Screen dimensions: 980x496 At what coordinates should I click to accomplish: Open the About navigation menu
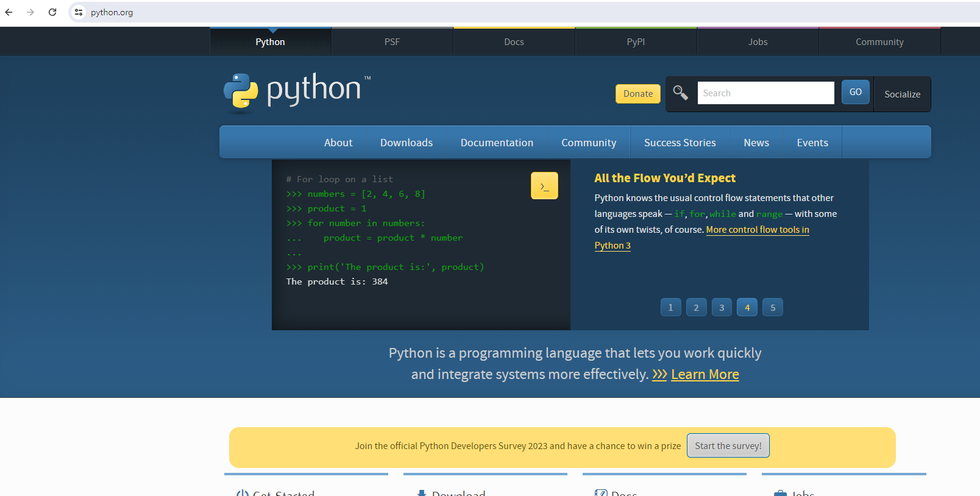(x=338, y=143)
